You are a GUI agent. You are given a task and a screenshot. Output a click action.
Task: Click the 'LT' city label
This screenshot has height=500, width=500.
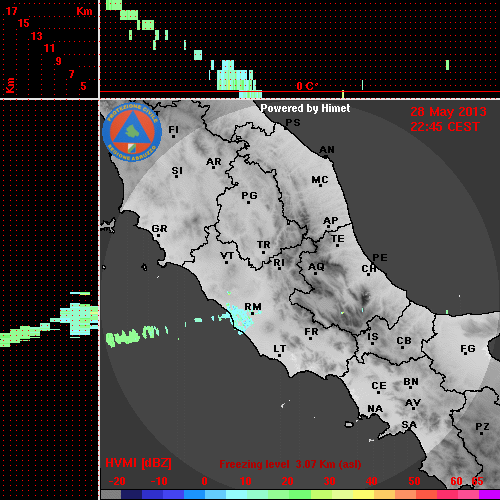coord(280,349)
